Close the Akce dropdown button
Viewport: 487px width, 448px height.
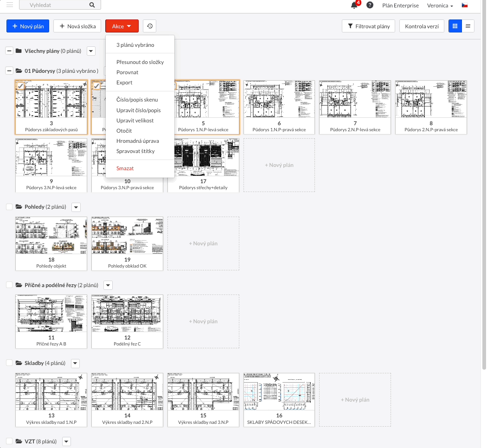coord(122,26)
